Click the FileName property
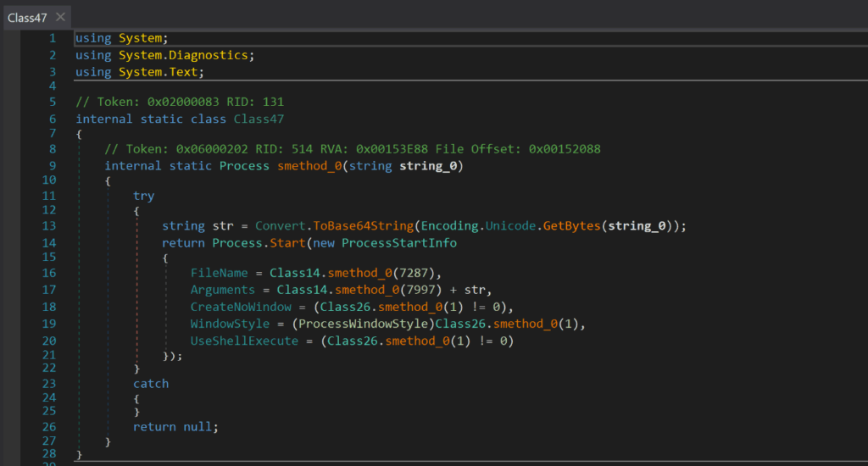Screen dimensions: 868x466 220,273
